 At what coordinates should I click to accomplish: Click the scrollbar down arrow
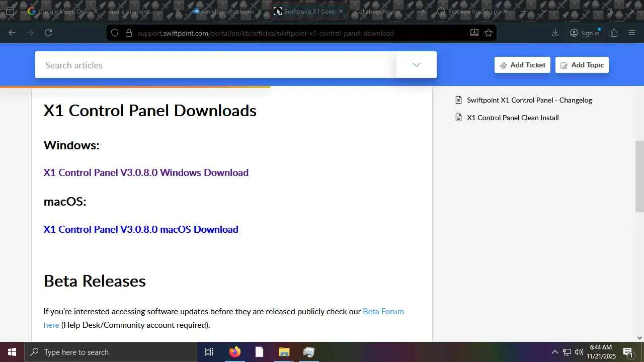coord(639,338)
